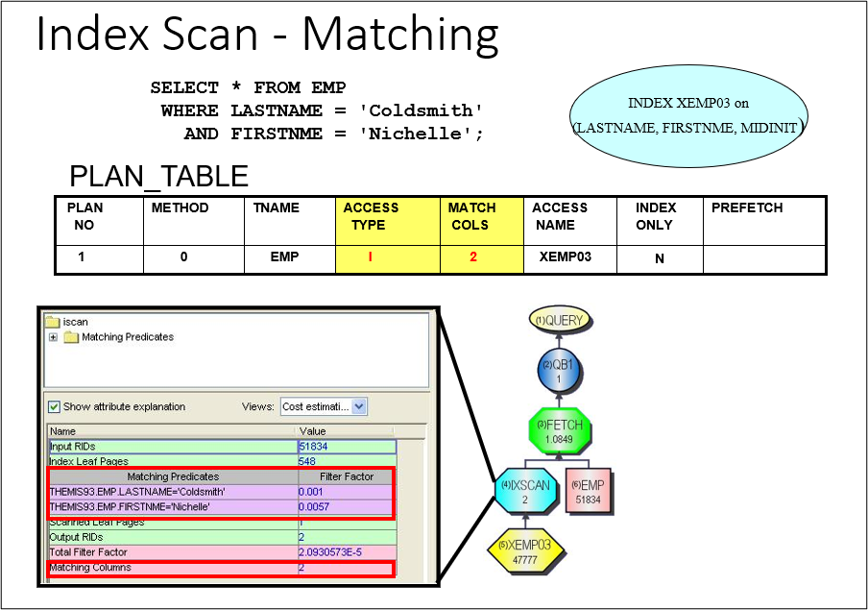Click the Matching Predicates folder icon
Image resolution: width=868 pixels, height=610 pixels.
click(71, 337)
